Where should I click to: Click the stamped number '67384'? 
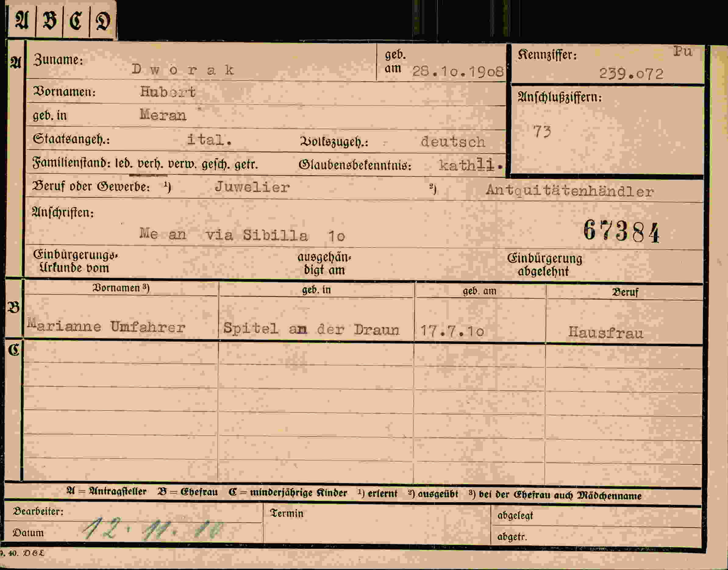[622, 231]
